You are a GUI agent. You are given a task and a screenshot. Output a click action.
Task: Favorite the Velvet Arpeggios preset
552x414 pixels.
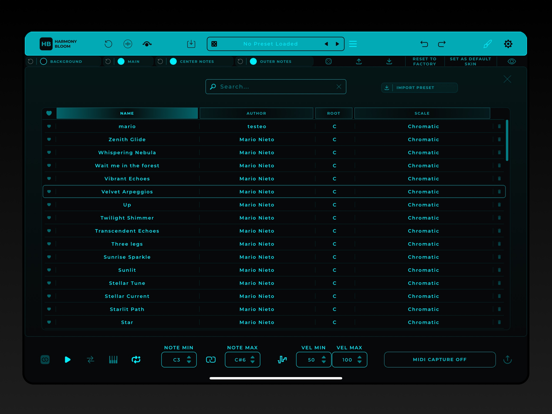49,192
